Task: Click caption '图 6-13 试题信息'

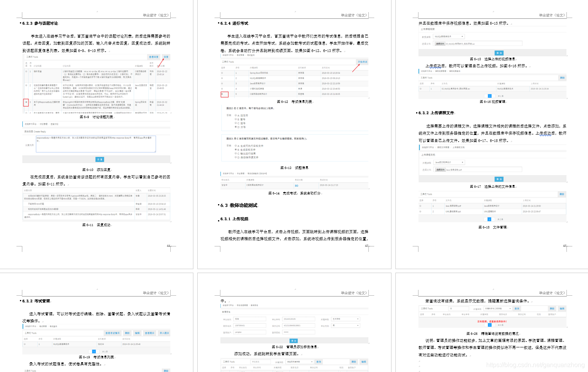Action: 294,168
